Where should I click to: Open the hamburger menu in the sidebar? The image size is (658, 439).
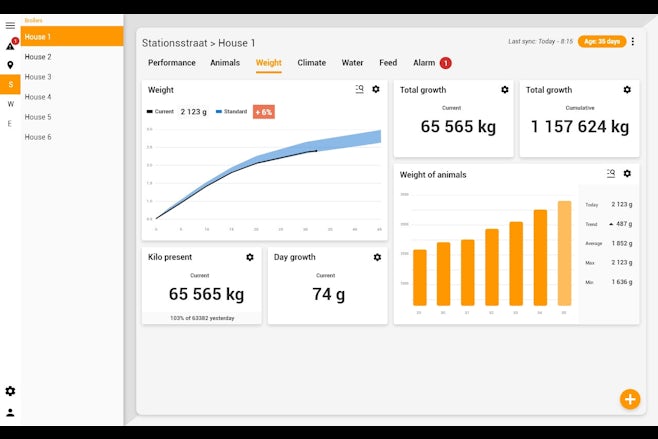(10, 26)
